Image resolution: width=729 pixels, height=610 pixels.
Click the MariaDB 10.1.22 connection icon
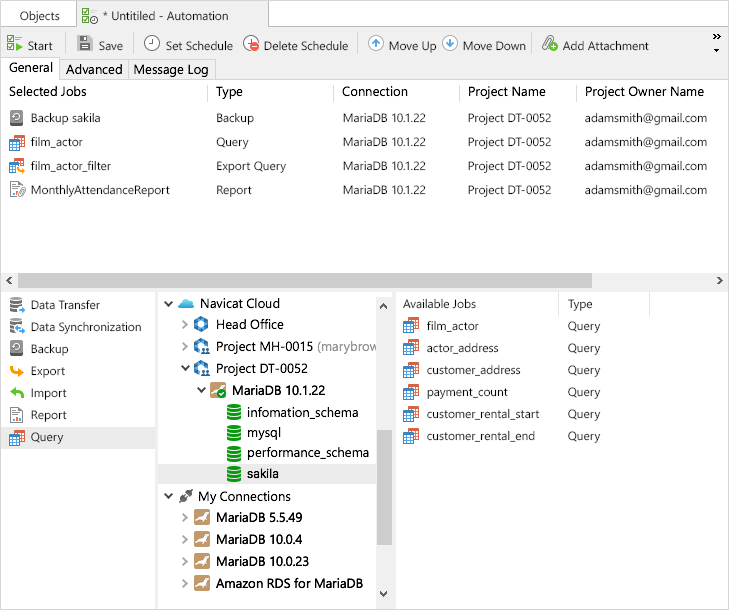[x=218, y=391]
